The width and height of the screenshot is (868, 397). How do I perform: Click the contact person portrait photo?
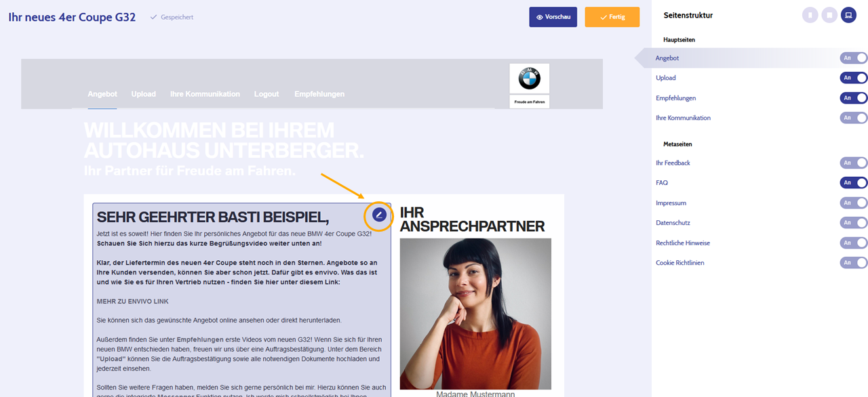click(x=475, y=314)
